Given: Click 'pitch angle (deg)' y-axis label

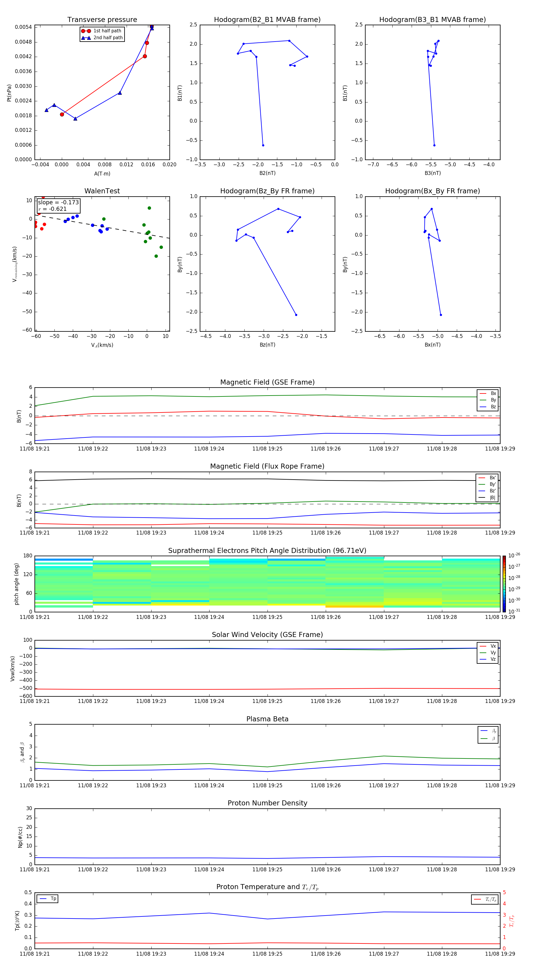Looking at the screenshot, I should tap(16, 584).
